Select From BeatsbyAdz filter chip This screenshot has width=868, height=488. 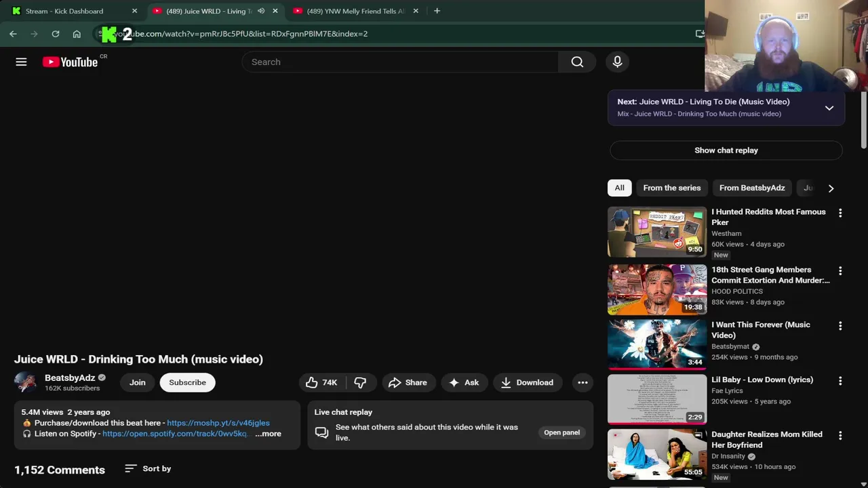pyautogui.click(x=752, y=188)
